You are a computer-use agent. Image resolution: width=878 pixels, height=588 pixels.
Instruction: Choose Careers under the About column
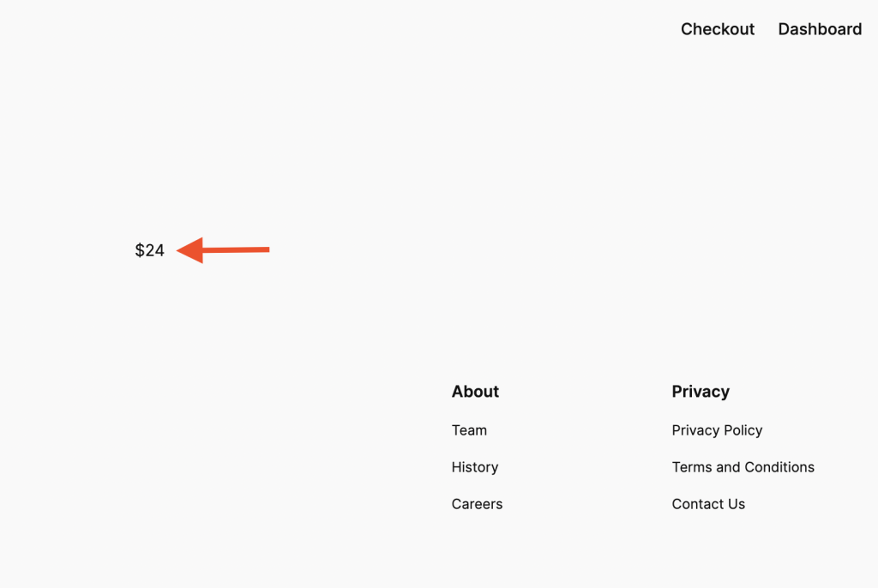pyautogui.click(x=477, y=504)
